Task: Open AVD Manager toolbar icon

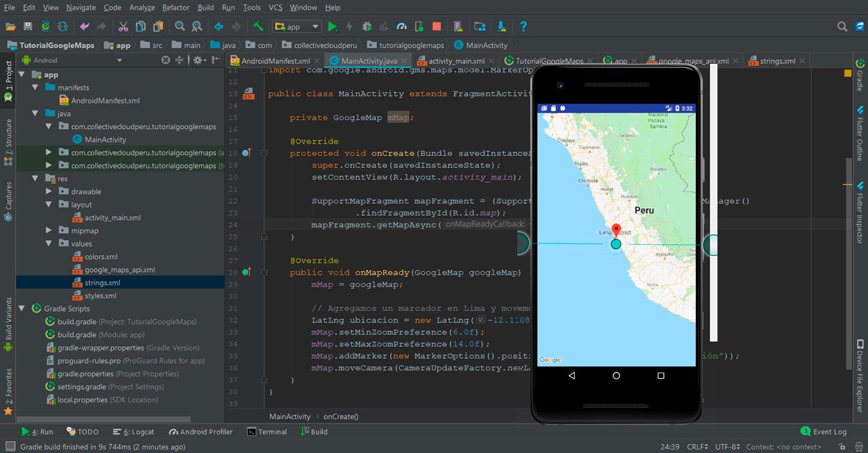Action: click(x=458, y=26)
